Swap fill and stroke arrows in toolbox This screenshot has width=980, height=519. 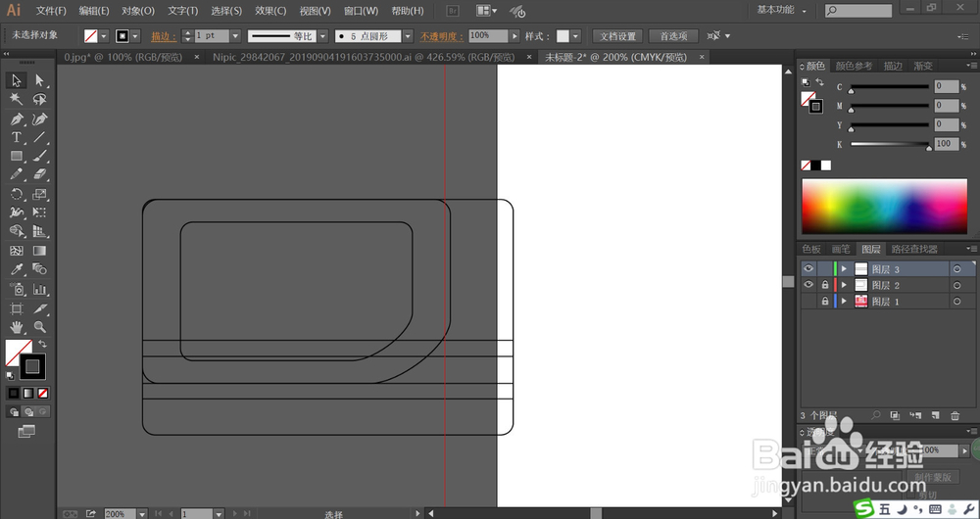click(42, 344)
